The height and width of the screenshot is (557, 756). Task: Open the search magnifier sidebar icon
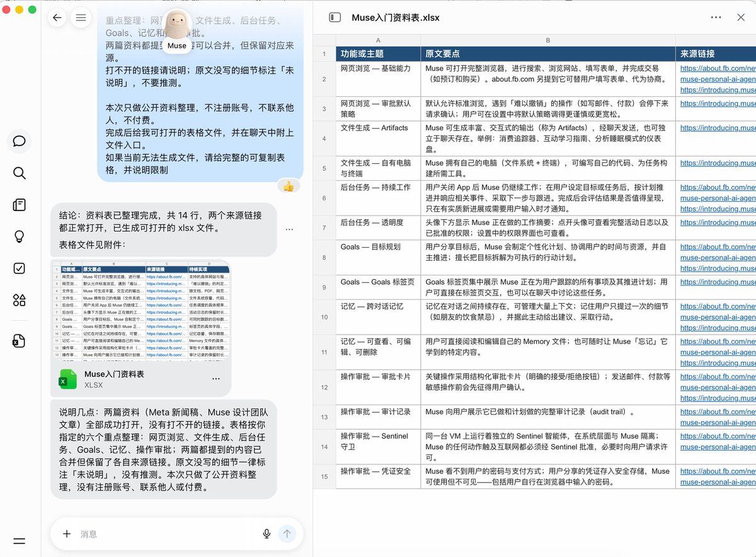[20, 173]
